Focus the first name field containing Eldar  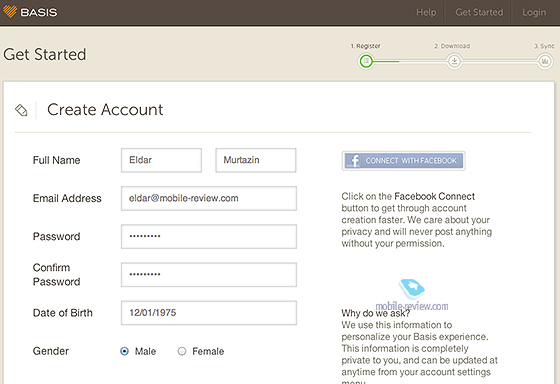[x=161, y=160]
